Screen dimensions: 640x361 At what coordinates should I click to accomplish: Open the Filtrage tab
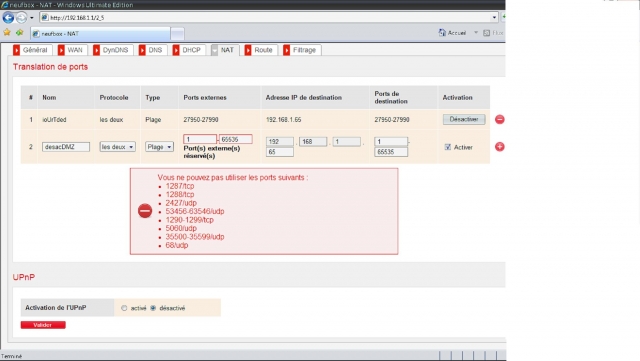point(302,50)
